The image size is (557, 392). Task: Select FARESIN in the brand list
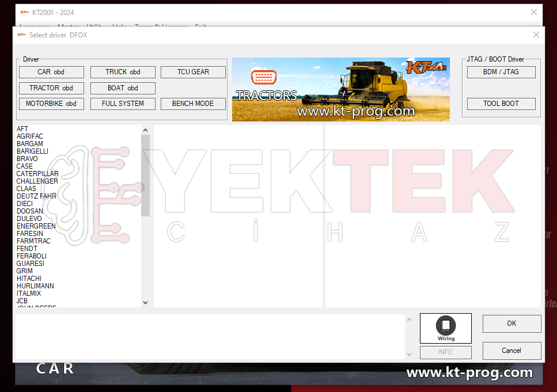pos(30,234)
